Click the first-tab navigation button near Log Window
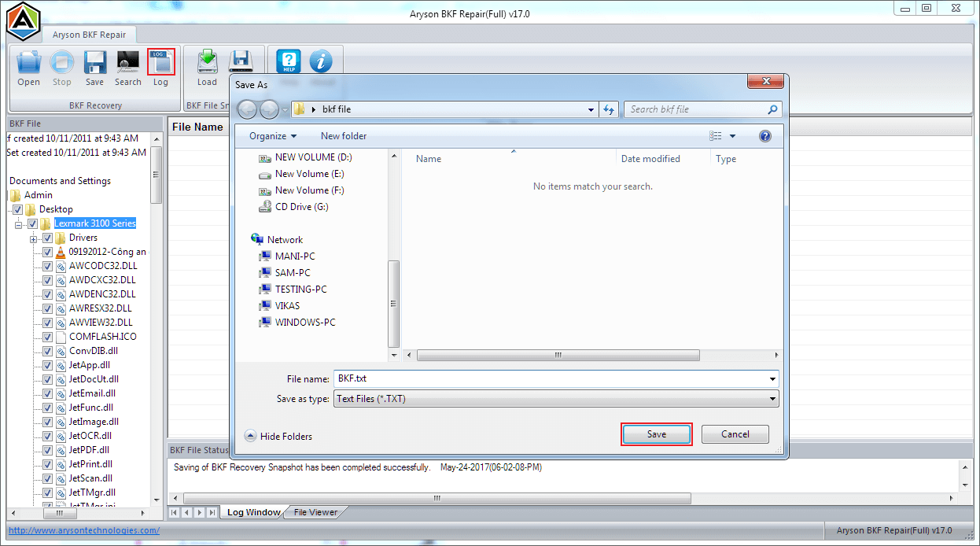980x546 pixels. (x=174, y=512)
